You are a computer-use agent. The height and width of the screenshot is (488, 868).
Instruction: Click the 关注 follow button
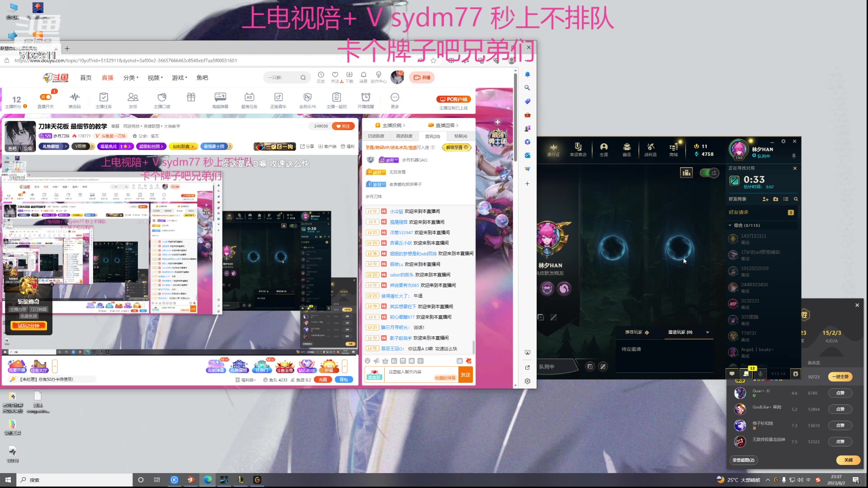point(344,126)
